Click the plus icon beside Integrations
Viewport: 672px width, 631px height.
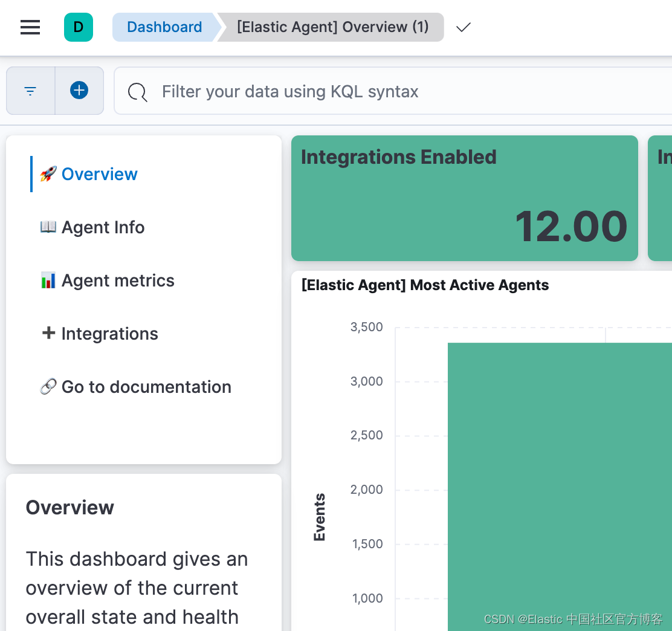pyautogui.click(x=48, y=332)
